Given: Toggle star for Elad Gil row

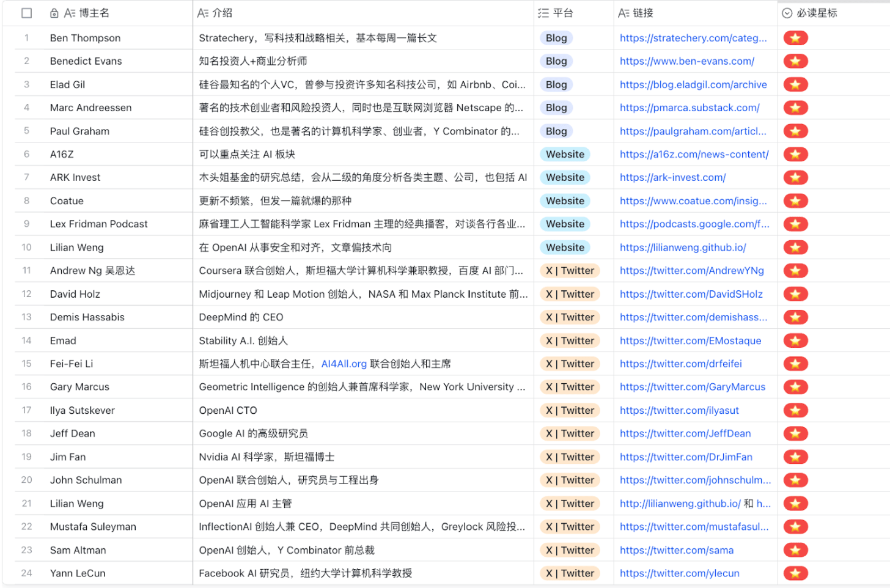Looking at the screenshot, I should coord(795,84).
